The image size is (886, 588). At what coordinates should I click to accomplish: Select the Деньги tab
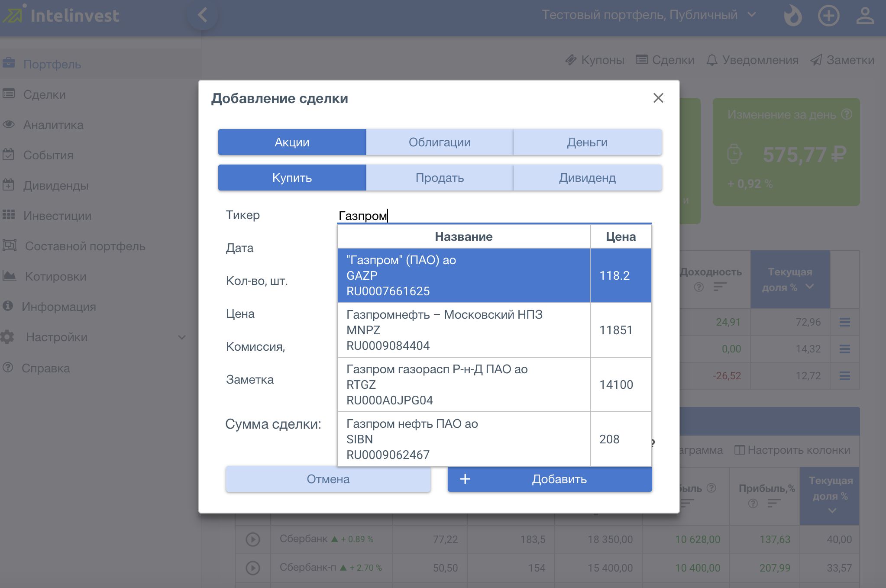coord(588,142)
